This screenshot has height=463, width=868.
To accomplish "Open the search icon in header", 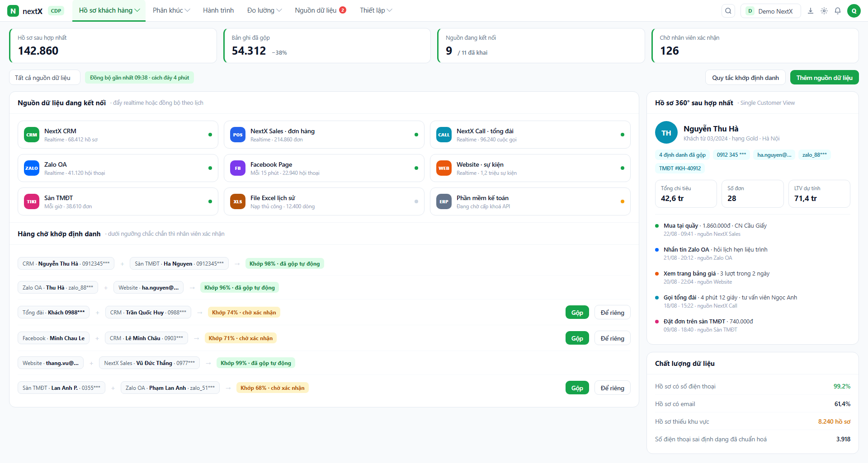I will tap(728, 11).
